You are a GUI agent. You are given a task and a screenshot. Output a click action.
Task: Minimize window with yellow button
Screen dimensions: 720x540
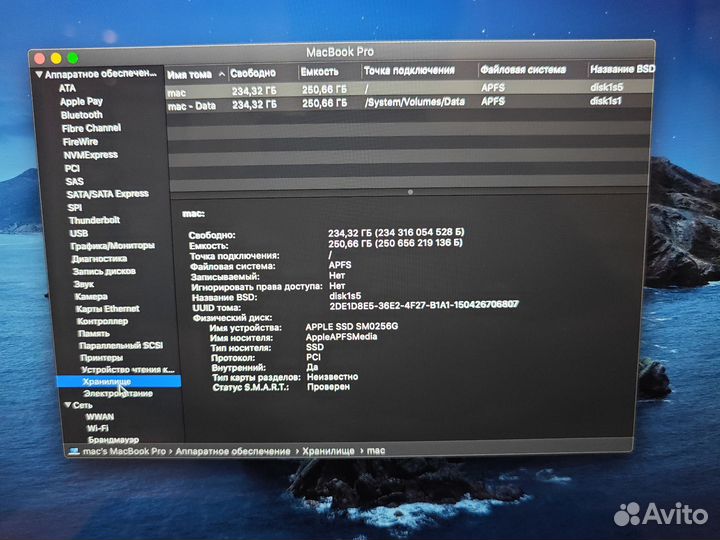pos(56,58)
